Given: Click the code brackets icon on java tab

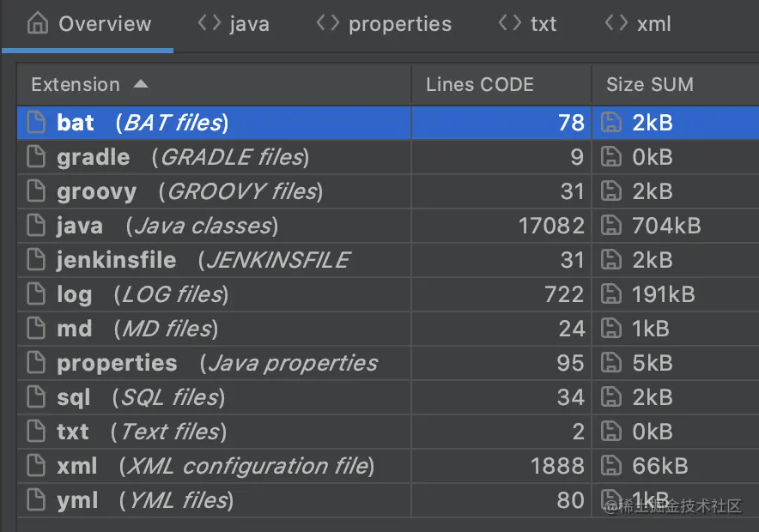Looking at the screenshot, I should pos(209,22).
